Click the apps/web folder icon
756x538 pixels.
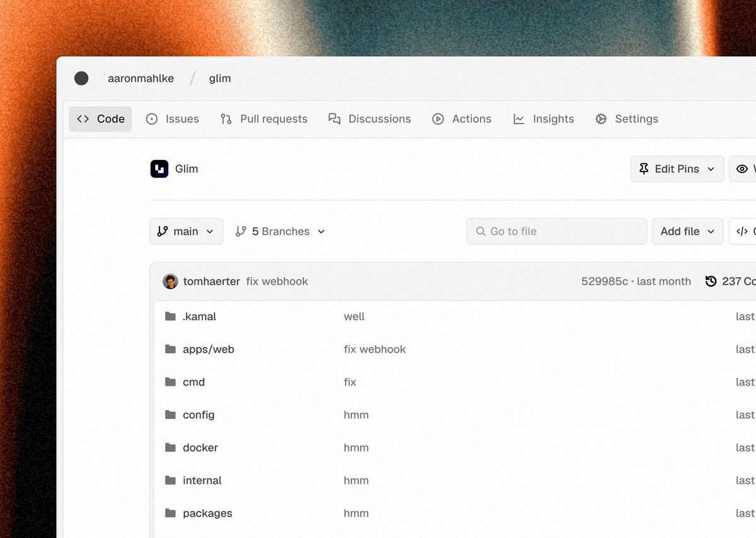170,349
